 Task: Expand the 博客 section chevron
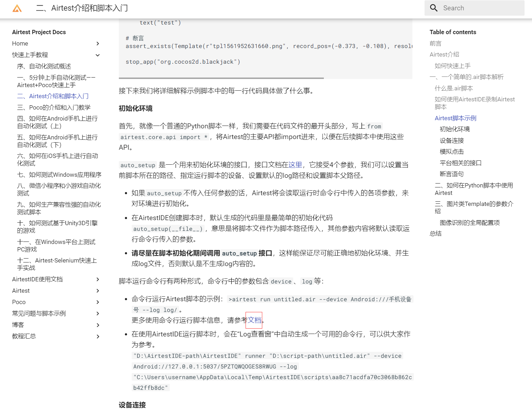click(x=98, y=325)
